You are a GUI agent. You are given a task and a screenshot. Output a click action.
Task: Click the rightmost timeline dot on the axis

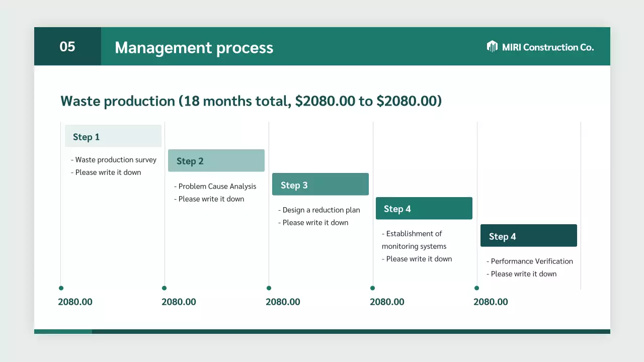coord(476,288)
